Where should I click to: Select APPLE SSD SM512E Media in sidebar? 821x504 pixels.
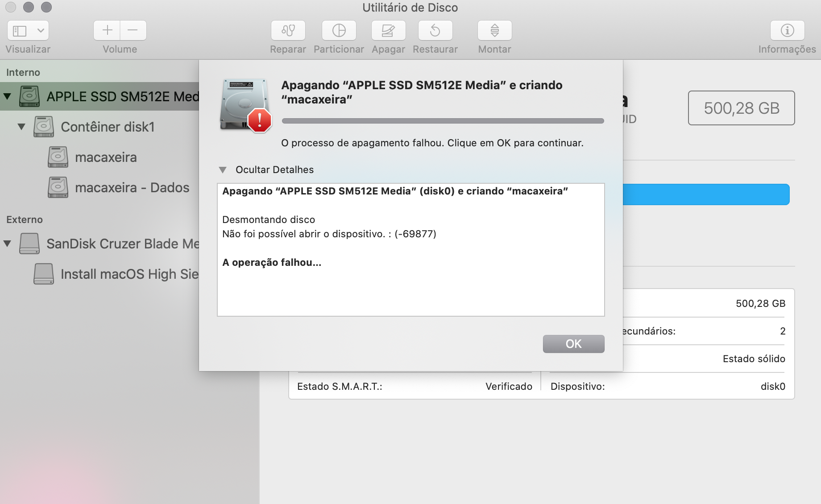(x=100, y=96)
